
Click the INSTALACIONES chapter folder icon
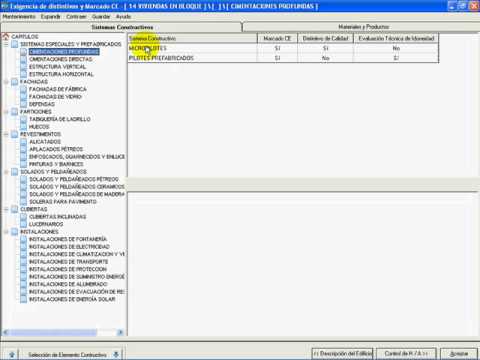pos(15,232)
